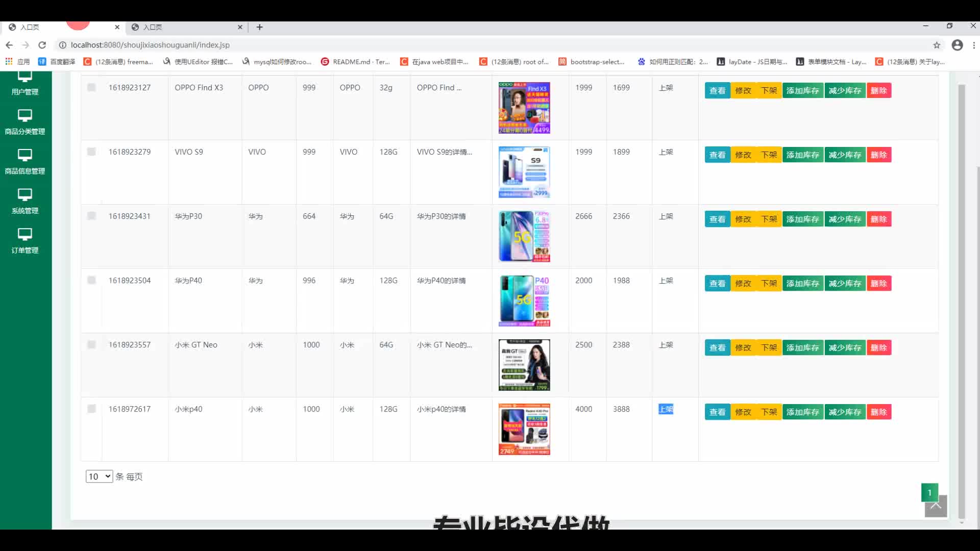Open bootstrap-select bookmark
Image resolution: width=980 pixels, height=551 pixels.
(592, 62)
